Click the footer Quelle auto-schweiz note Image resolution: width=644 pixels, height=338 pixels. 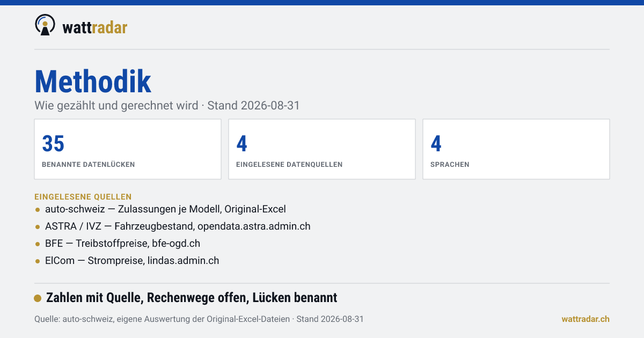pos(199,319)
